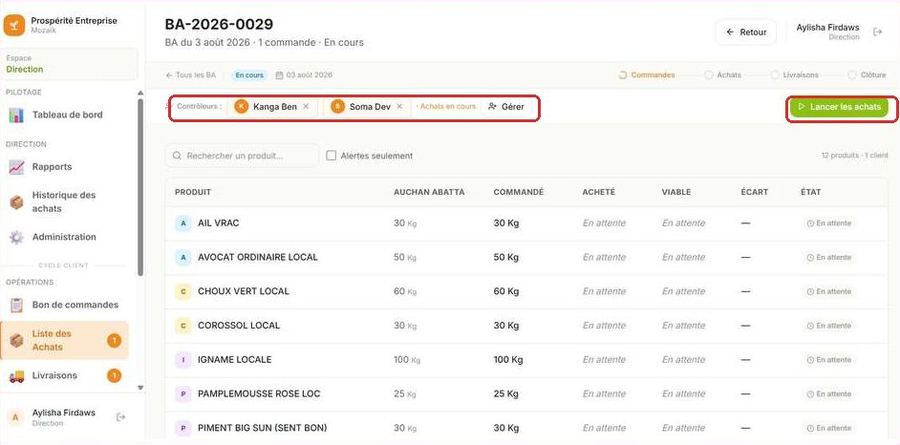Click the Kanga Ben avatar icon
This screenshot has height=445, width=900.
pyautogui.click(x=242, y=107)
